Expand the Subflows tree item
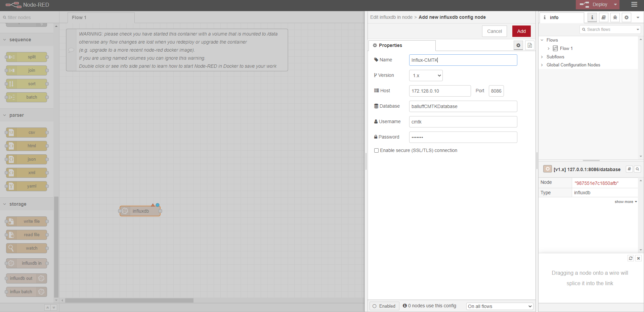Screen dimensions: 644x312 (542, 57)
